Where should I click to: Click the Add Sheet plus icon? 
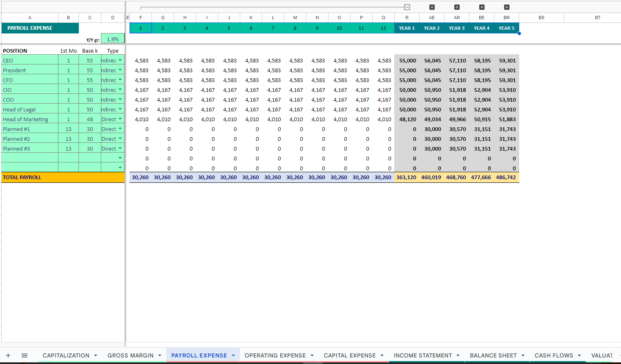pyautogui.click(x=8, y=355)
